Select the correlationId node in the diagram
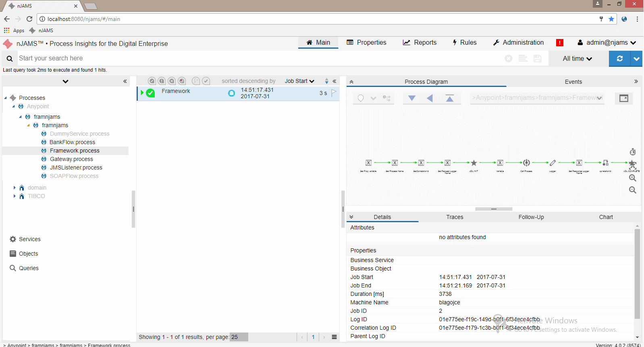This screenshot has height=347, width=644. (x=605, y=163)
